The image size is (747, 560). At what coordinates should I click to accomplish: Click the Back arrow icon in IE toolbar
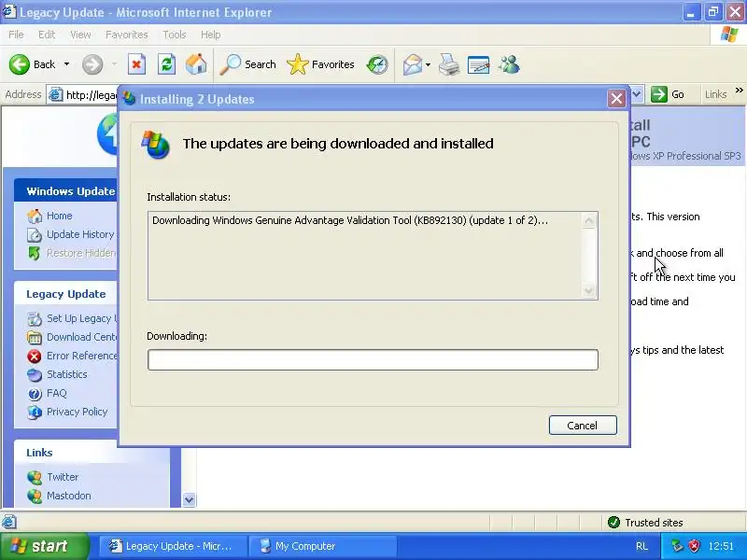tap(20, 64)
